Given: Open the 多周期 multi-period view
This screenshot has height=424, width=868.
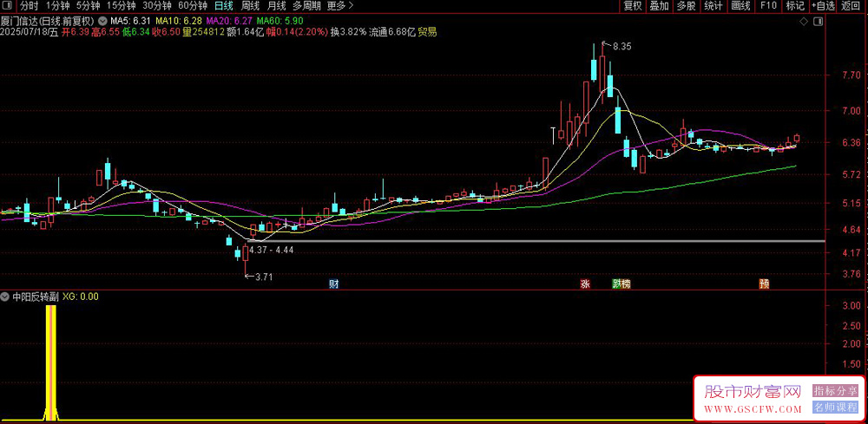Looking at the screenshot, I should pos(306,6).
